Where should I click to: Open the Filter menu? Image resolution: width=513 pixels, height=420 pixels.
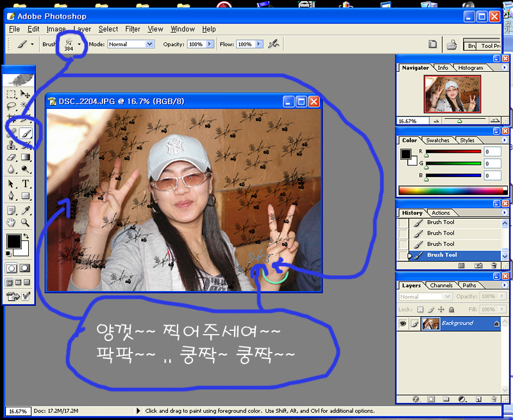(133, 29)
